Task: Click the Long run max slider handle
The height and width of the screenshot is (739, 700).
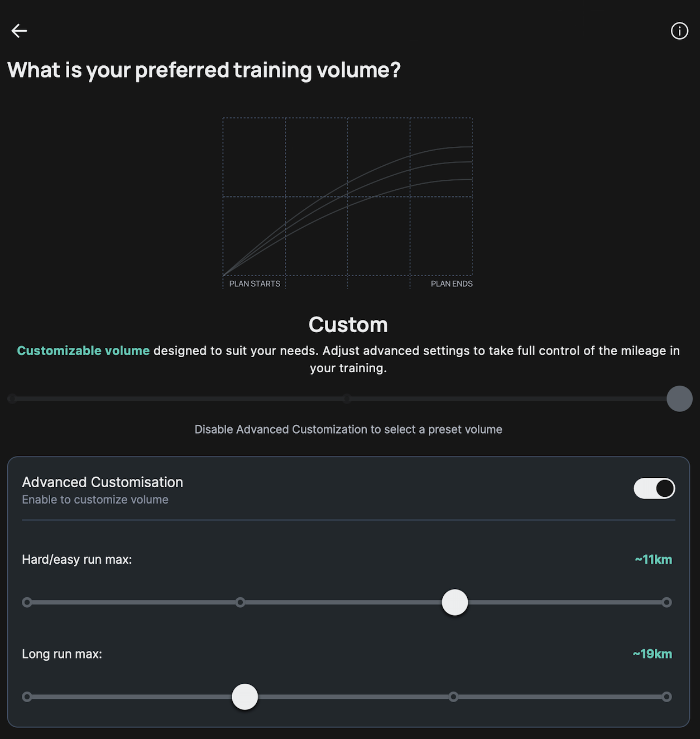Action: click(244, 697)
